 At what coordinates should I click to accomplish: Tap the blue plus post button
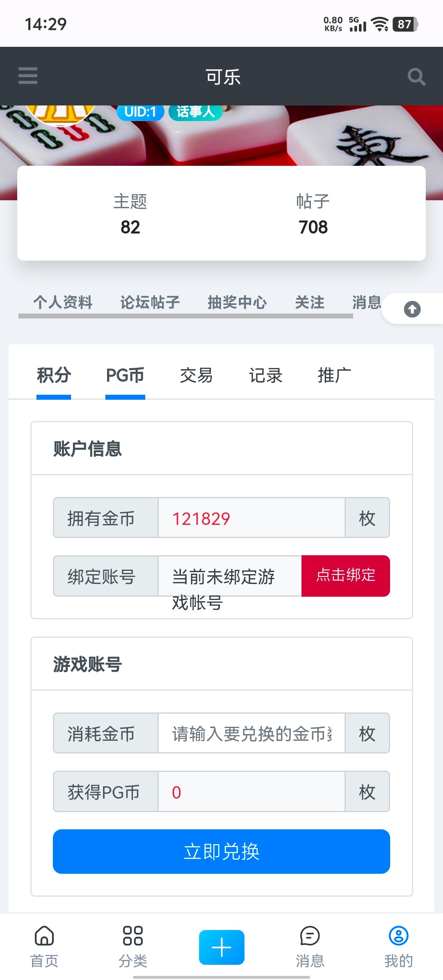[x=221, y=947]
